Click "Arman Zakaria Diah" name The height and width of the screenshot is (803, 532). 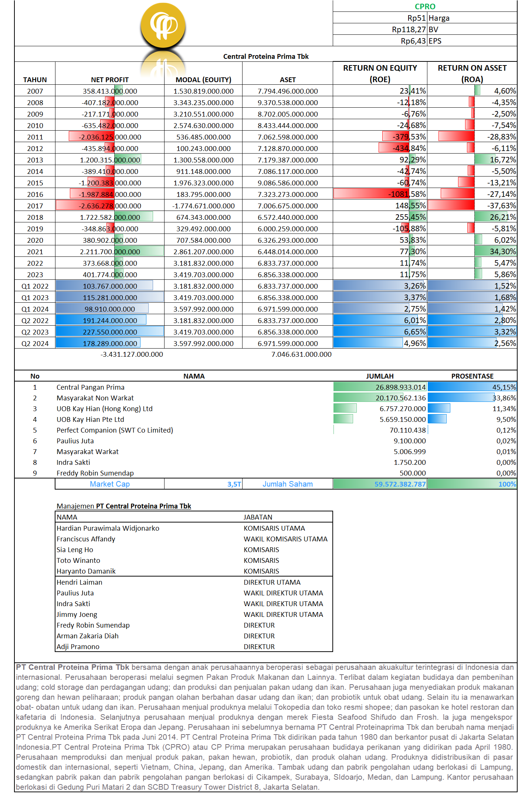(87, 636)
